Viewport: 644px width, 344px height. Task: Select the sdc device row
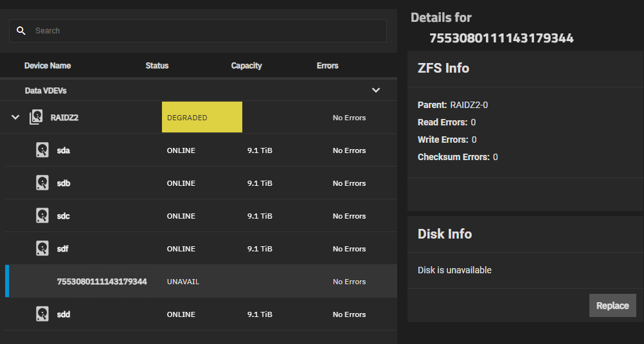tap(201, 216)
